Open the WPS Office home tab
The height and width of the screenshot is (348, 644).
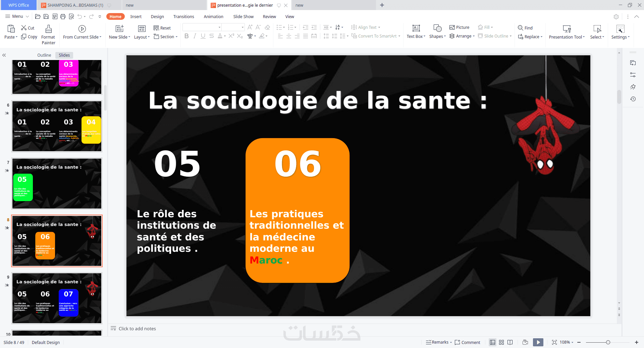coord(18,5)
